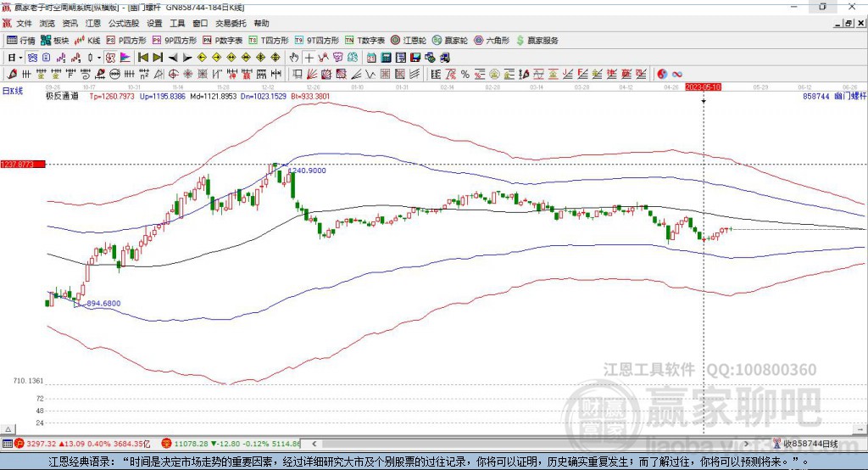The image size is (868, 470).
Task: Click horizontal scrollbar right arrow
Action: pos(746,444)
